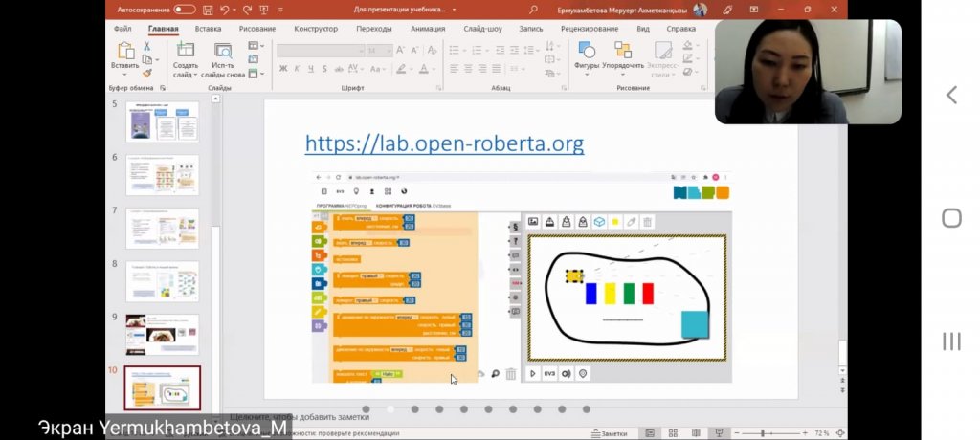980x440 pixels.
Task: Select slide 8 thumbnail
Action: pos(163,281)
